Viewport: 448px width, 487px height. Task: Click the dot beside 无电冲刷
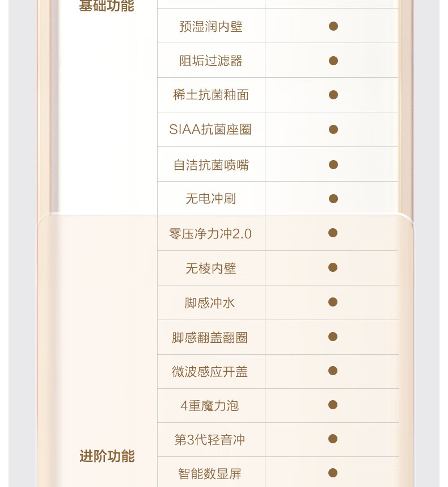click(x=333, y=199)
